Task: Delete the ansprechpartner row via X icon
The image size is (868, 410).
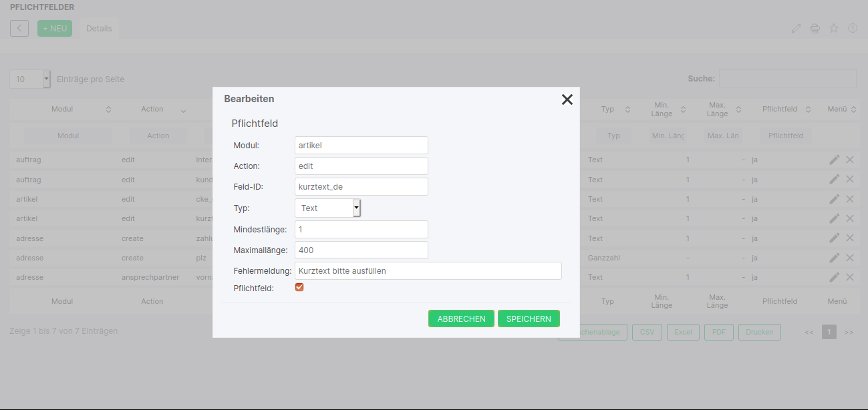Action: 850,277
